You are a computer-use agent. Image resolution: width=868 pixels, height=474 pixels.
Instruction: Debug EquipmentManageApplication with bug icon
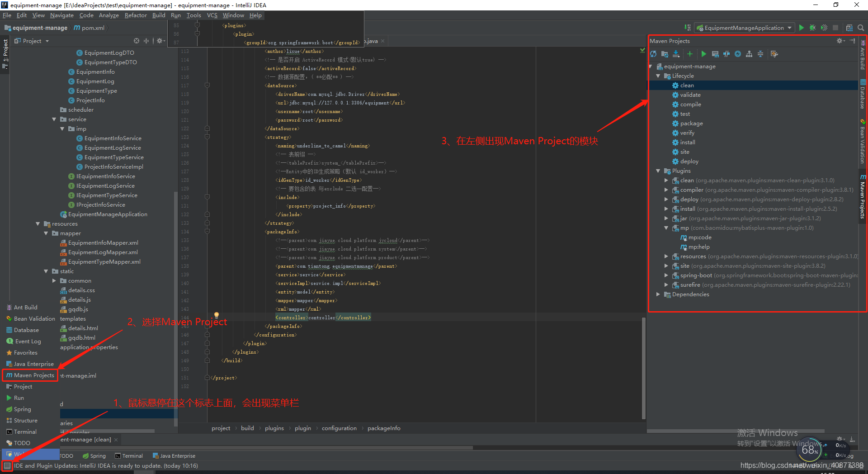[812, 28]
